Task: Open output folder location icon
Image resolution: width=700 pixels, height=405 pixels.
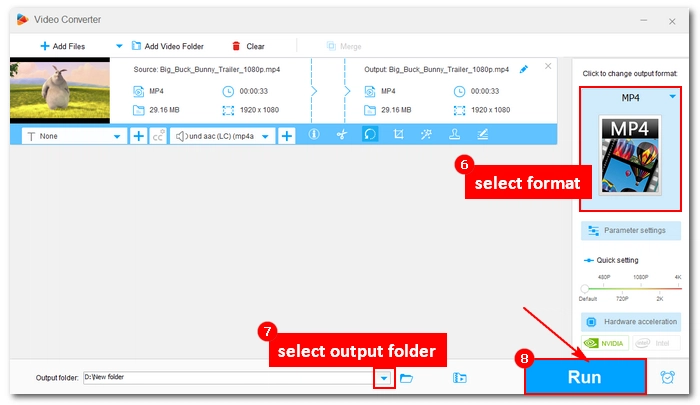Action: pyautogui.click(x=459, y=378)
